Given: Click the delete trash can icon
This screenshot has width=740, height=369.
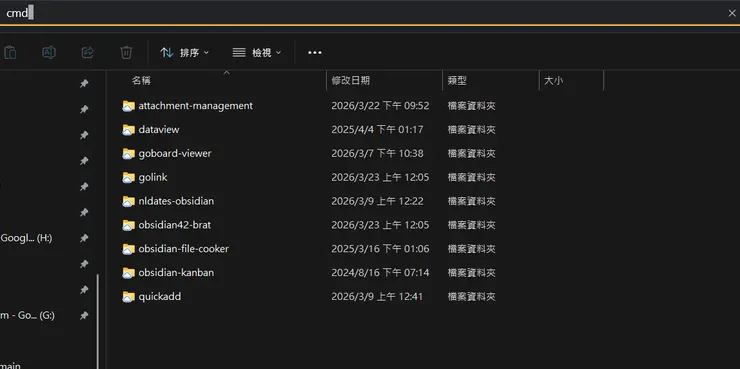Looking at the screenshot, I should click(x=126, y=52).
